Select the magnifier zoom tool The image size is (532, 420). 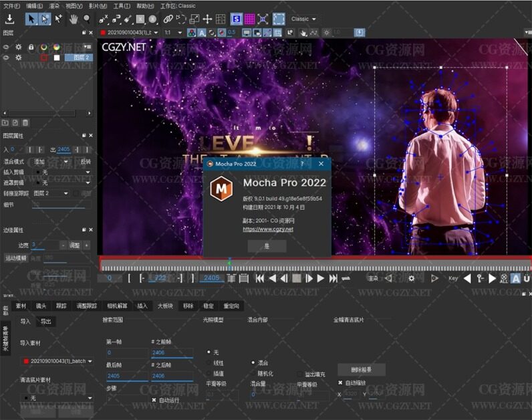[x=86, y=19]
